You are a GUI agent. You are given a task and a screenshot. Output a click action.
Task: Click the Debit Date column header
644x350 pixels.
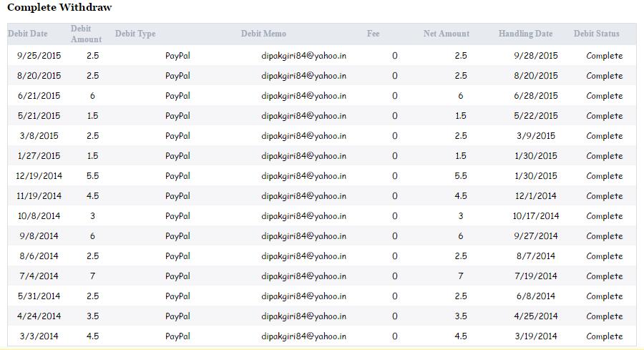27,34
